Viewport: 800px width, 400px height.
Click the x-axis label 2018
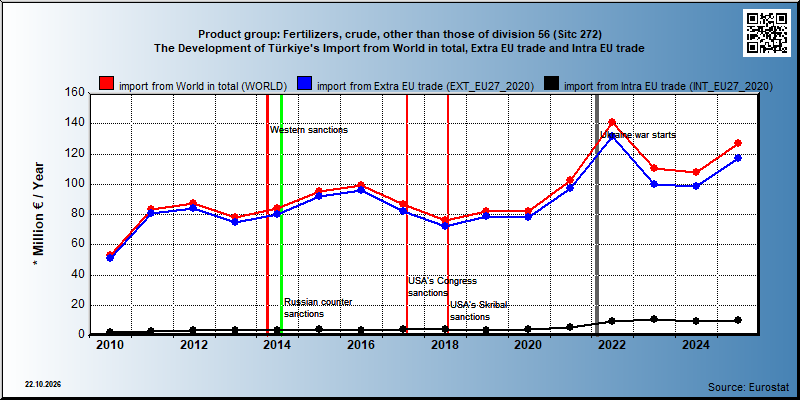445,345
